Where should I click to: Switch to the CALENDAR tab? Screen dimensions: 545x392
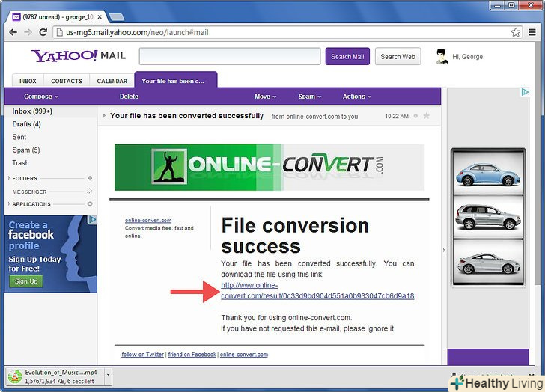click(112, 81)
